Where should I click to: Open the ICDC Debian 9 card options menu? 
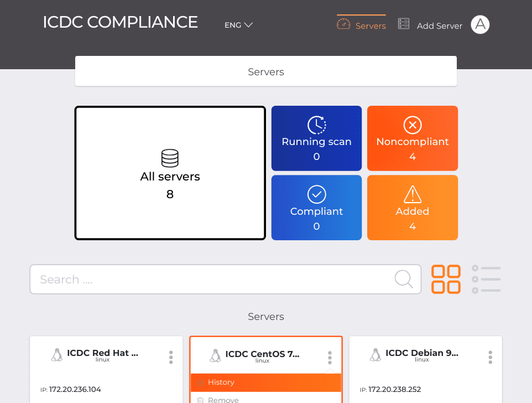coord(491,357)
